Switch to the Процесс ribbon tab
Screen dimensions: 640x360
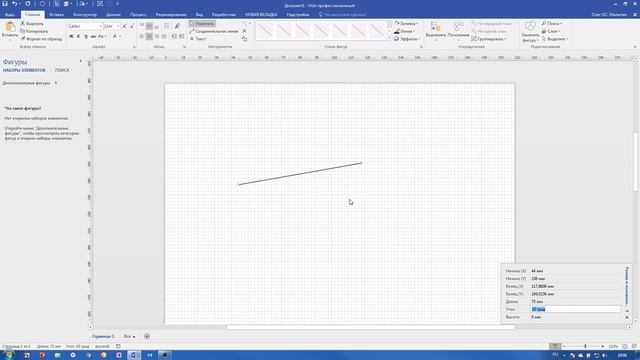pyautogui.click(x=138, y=14)
